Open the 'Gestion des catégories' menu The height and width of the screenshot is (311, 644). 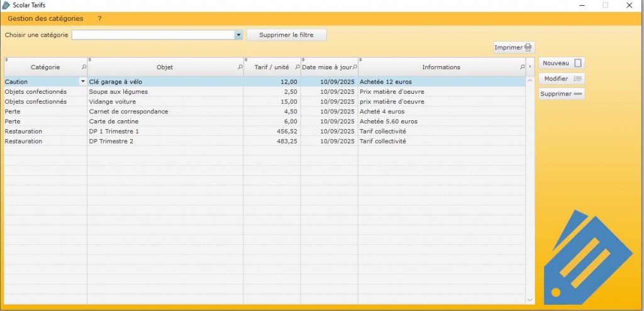pos(45,19)
